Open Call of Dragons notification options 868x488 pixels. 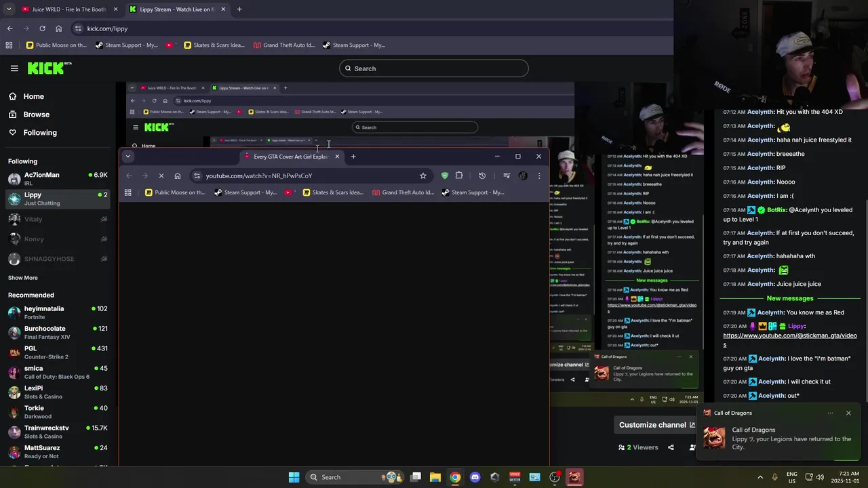830,413
